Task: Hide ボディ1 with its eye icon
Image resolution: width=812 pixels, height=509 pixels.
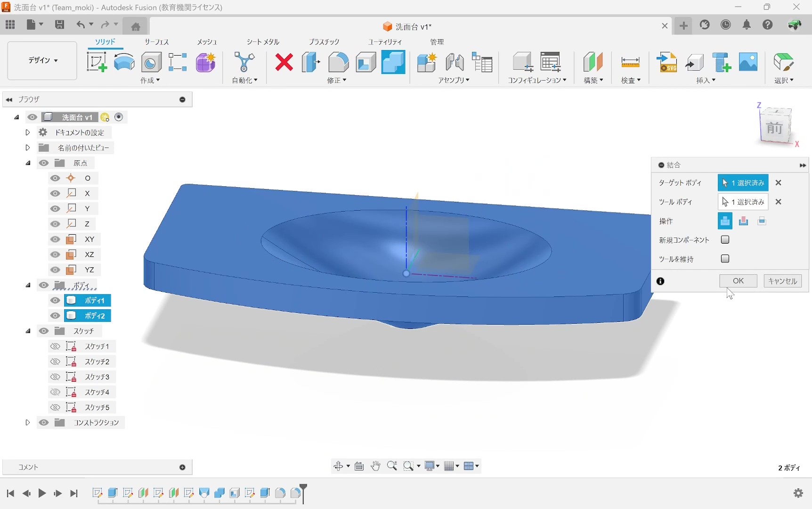Action: point(55,301)
